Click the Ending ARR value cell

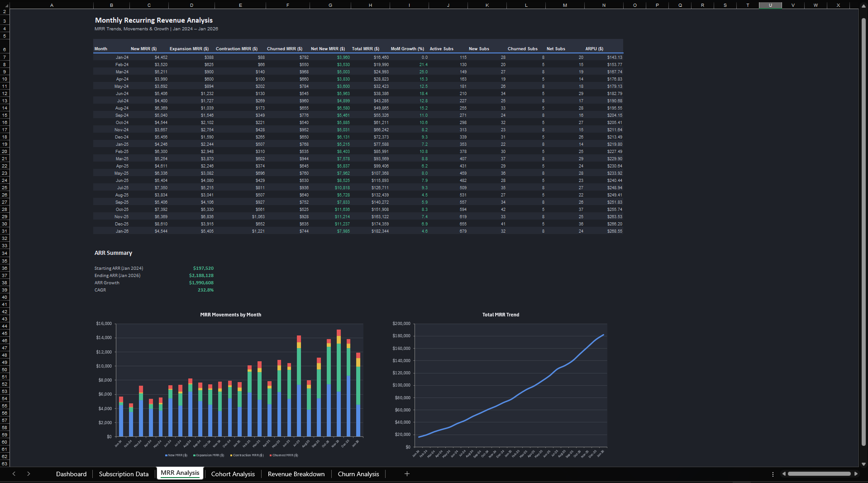[201, 275]
